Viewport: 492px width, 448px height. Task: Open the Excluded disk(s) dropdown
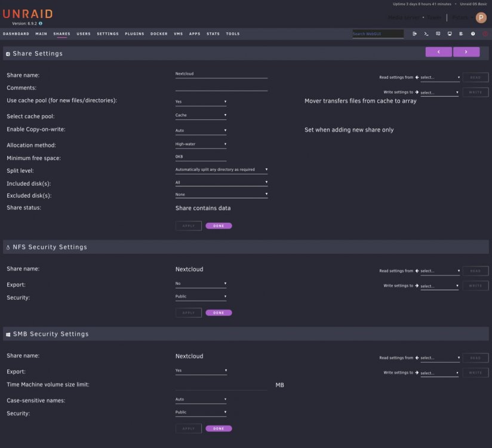coord(221,195)
